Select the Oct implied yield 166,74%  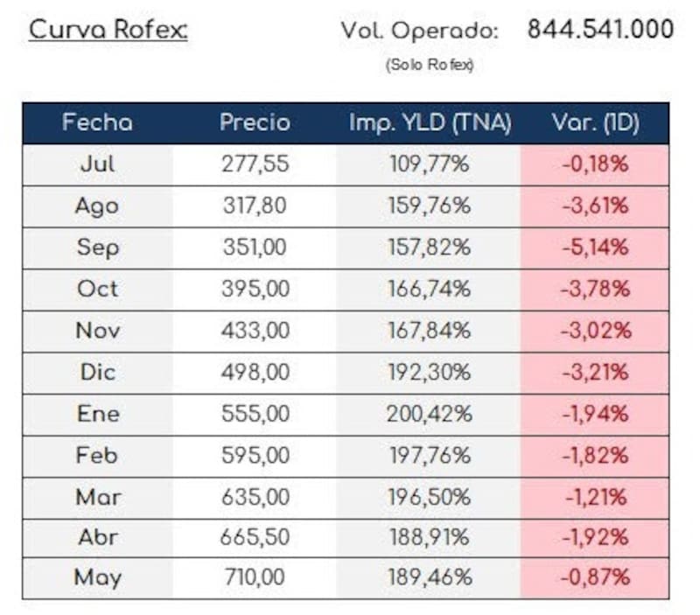click(x=430, y=290)
